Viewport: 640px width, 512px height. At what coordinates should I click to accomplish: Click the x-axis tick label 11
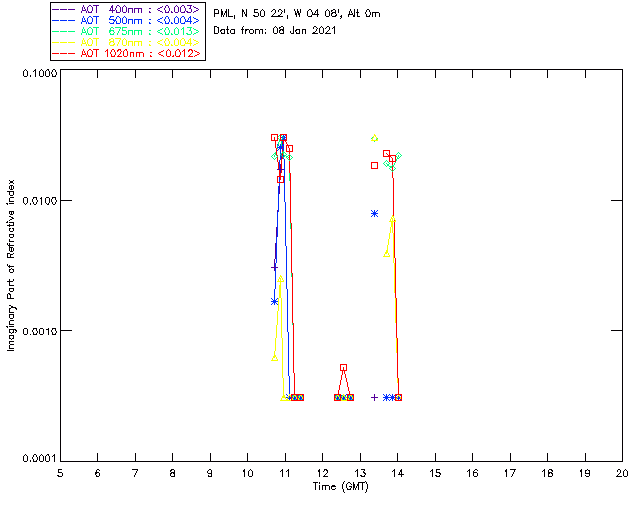[285, 473]
